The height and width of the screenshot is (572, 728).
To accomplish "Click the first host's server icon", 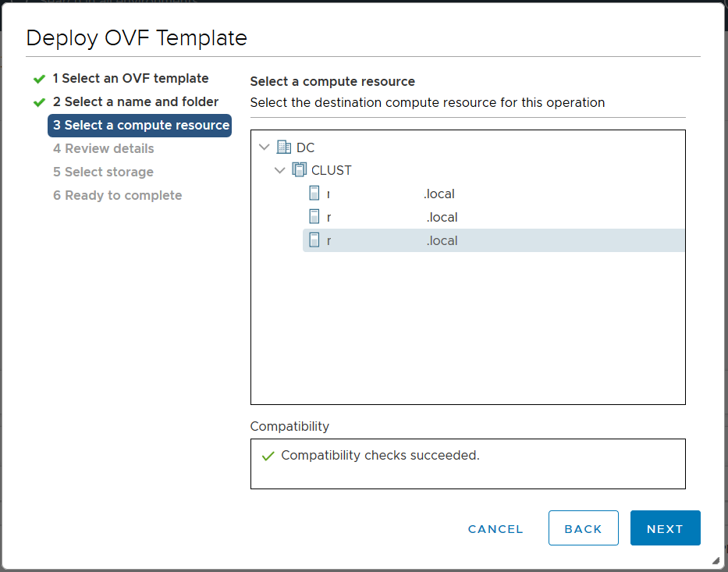I will (x=314, y=194).
